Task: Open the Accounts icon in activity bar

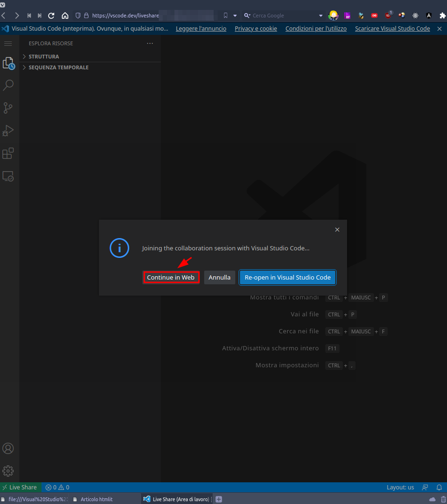Action: [8, 448]
